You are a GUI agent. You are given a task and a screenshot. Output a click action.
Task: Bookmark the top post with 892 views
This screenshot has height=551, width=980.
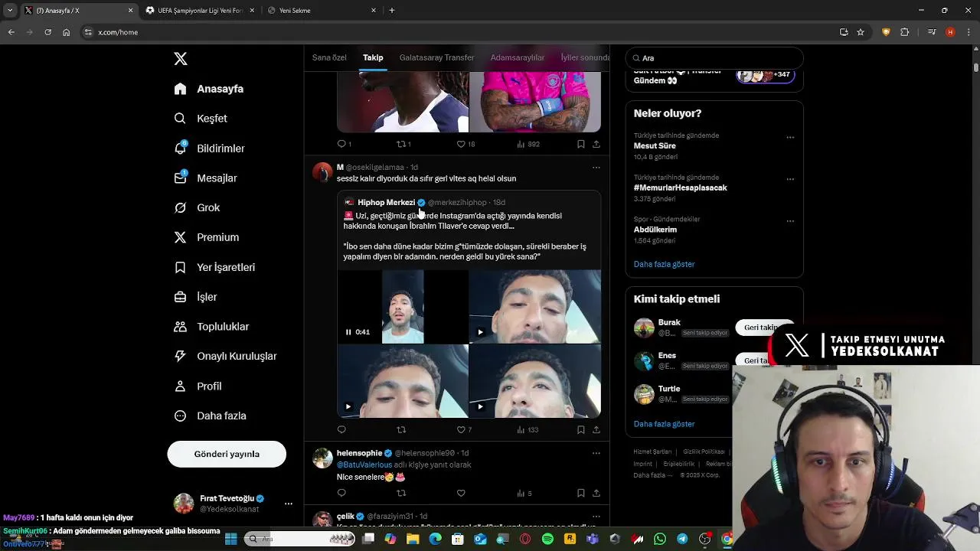point(581,144)
